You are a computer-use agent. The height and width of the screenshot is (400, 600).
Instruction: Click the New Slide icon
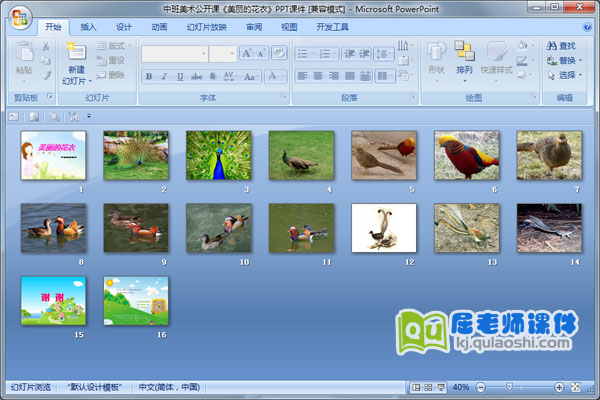click(76, 51)
